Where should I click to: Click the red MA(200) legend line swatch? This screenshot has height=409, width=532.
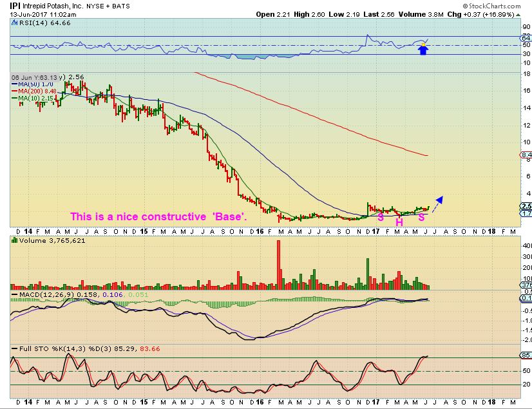(15, 91)
